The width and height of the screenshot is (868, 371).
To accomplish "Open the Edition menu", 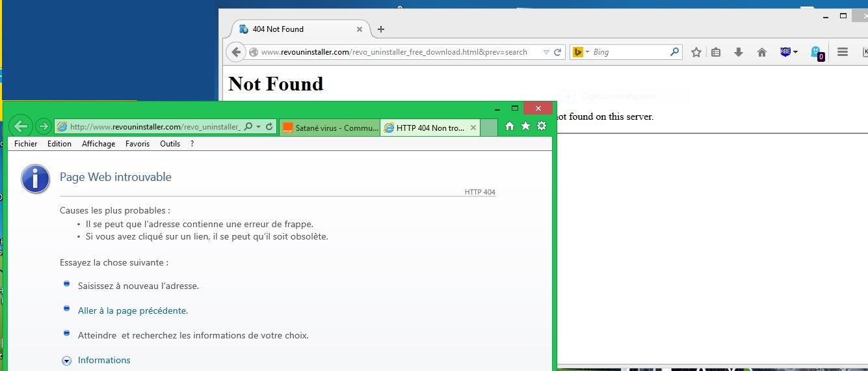I will coord(59,144).
